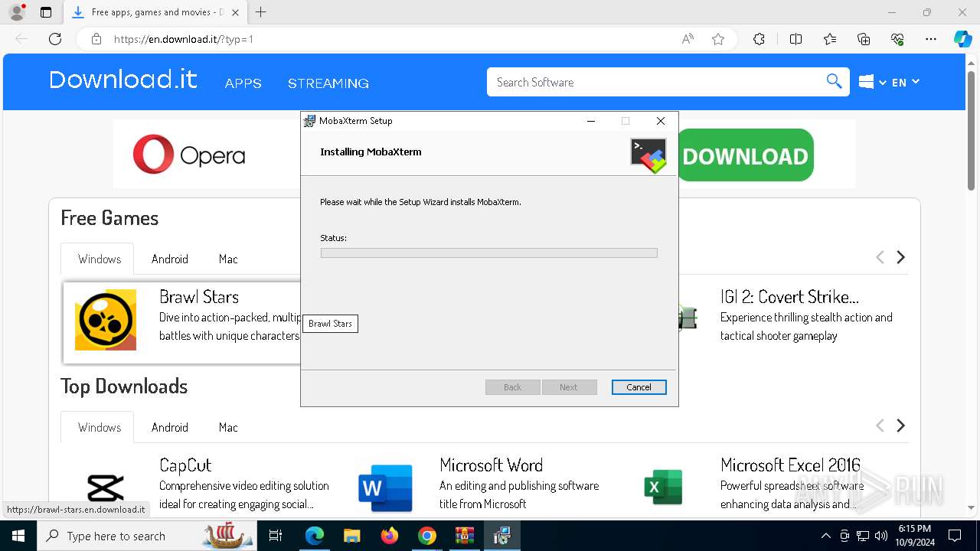
Task: Click the Opera advertisement logo
Action: click(189, 155)
